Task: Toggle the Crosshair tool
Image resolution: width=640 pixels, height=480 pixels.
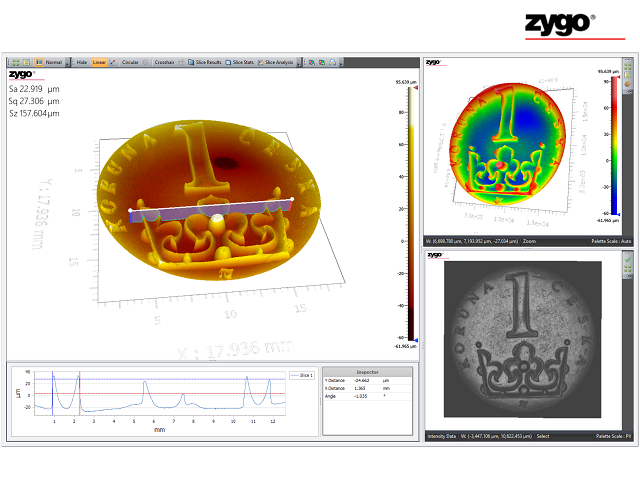Action: click(x=165, y=62)
